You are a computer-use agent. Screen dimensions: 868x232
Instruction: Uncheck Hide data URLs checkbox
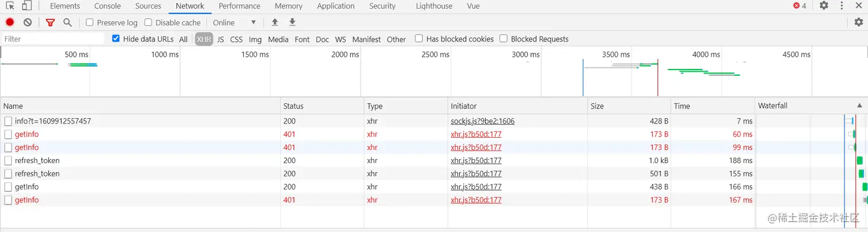click(x=116, y=38)
